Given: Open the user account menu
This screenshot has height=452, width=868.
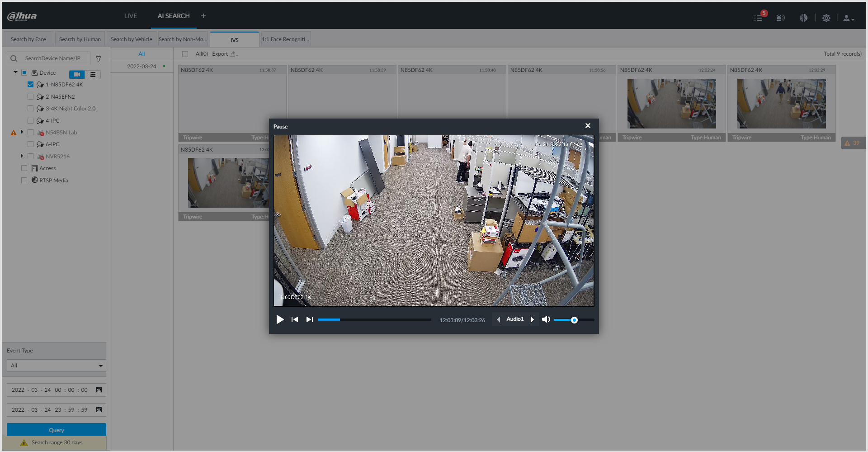Looking at the screenshot, I should [x=849, y=18].
